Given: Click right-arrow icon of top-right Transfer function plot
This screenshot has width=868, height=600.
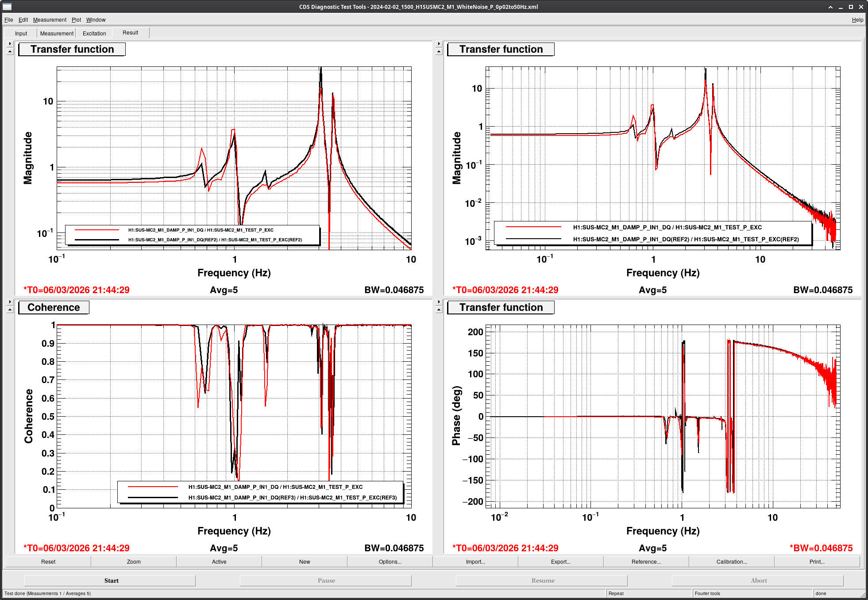Looking at the screenshot, I should point(439,44).
